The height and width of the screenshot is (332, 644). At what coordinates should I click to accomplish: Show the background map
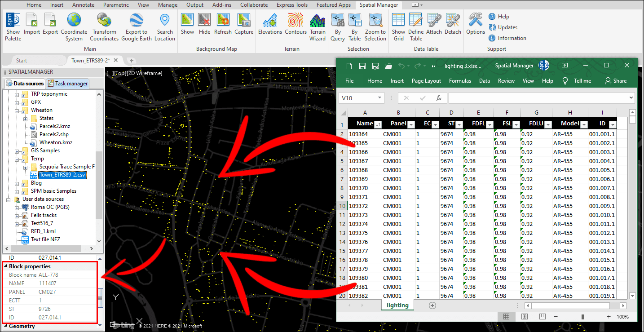[x=187, y=24]
